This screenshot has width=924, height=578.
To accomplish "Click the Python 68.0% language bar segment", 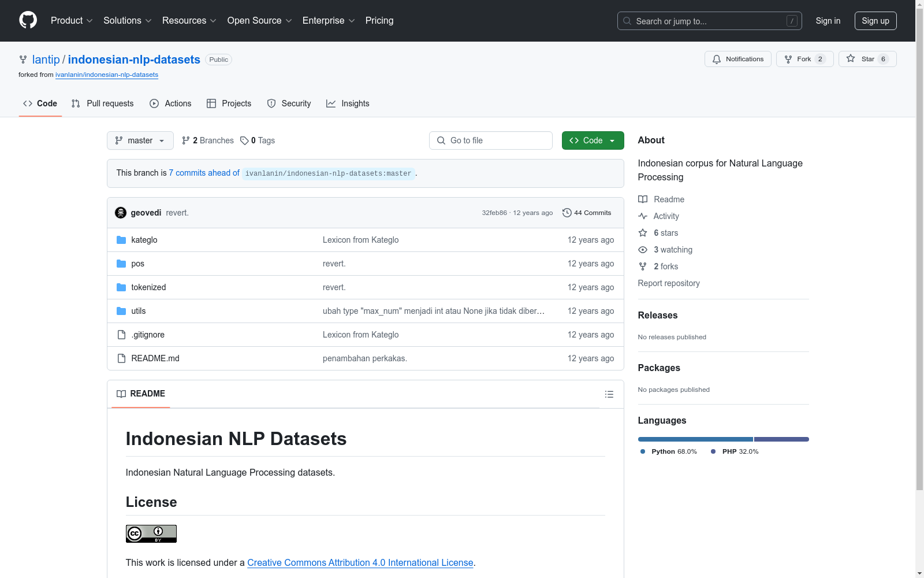I will 695,439.
